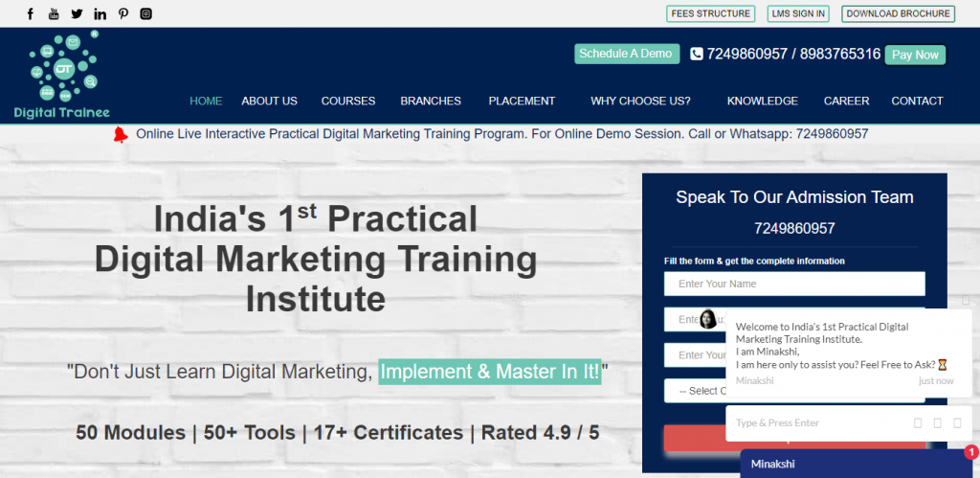Click the red unread badge on chat
This screenshot has width=980, height=478.
pyautogui.click(x=971, y=452)
